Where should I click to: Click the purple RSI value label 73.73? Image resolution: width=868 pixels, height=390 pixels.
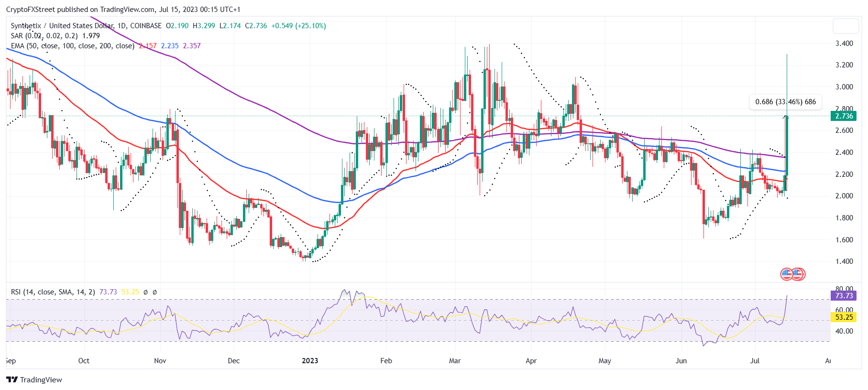[x=844, y=296]
